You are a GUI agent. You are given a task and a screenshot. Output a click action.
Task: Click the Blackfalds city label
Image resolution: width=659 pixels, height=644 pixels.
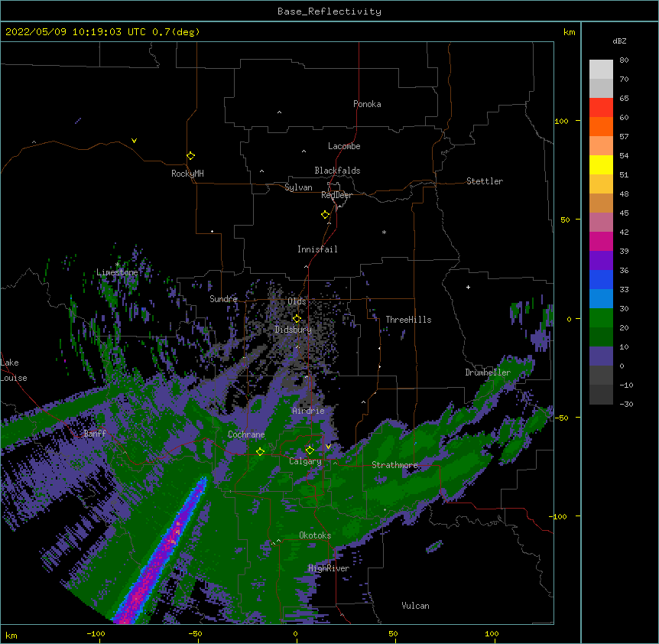click(337, 171)
